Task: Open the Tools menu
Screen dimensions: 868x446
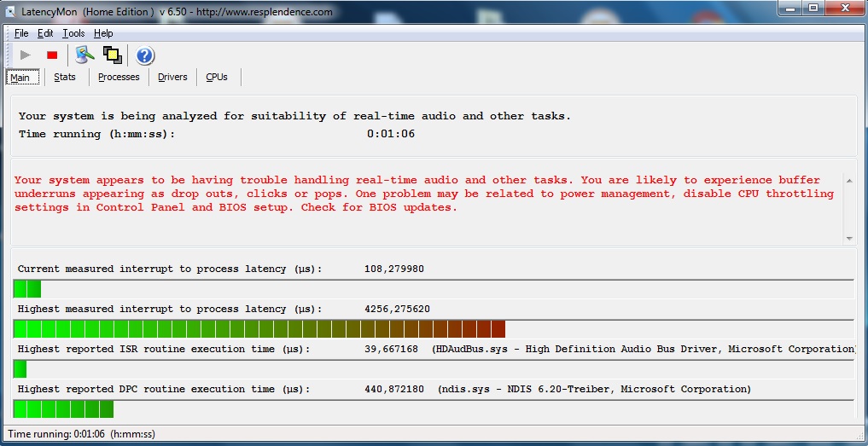Action: tap(73, 33)
